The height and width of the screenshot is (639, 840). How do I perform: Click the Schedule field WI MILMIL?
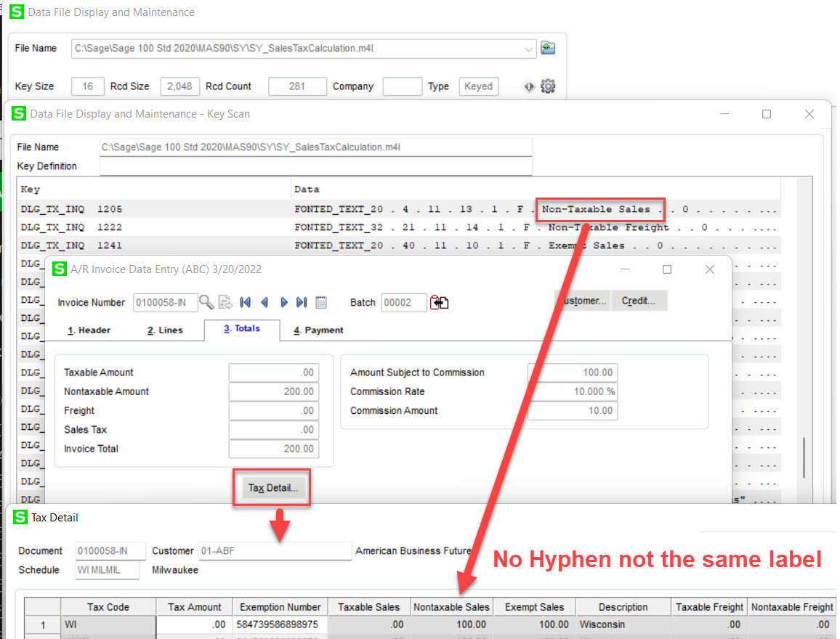click(x=107, y=570)
